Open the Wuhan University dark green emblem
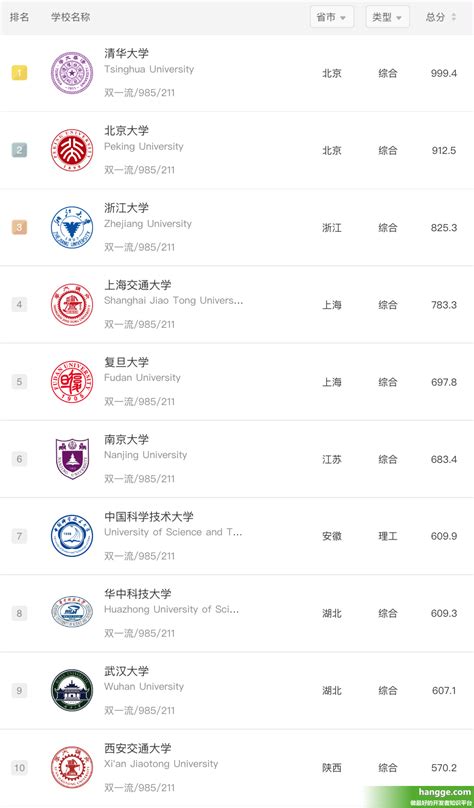The height and width of the screenshot is (808, 474). tap(72, 691)
